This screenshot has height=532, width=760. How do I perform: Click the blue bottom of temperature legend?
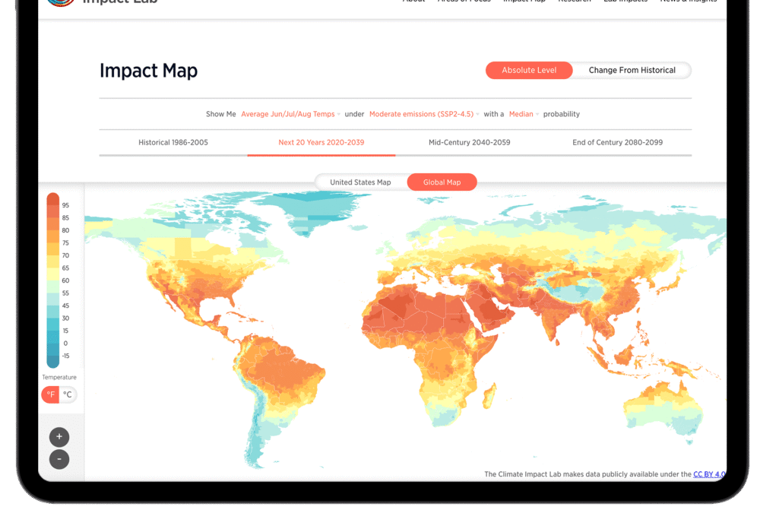click(53, 360)
